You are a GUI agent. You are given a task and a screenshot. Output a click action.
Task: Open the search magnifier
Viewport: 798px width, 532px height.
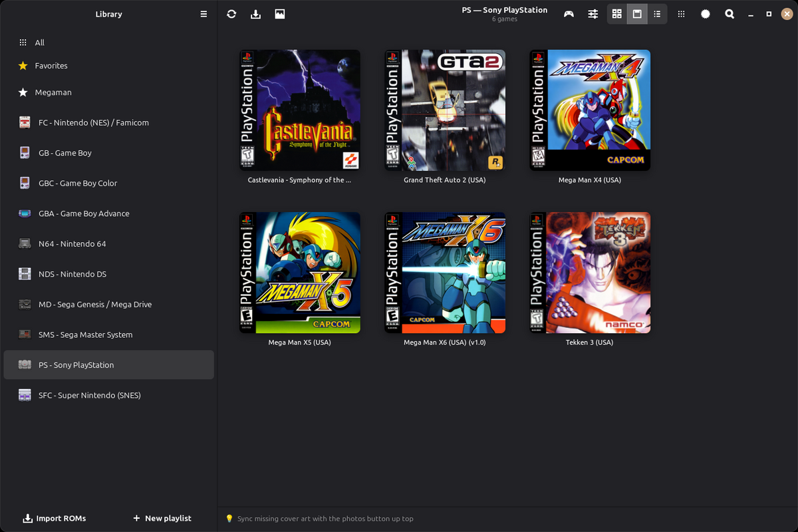click(730, 14)
